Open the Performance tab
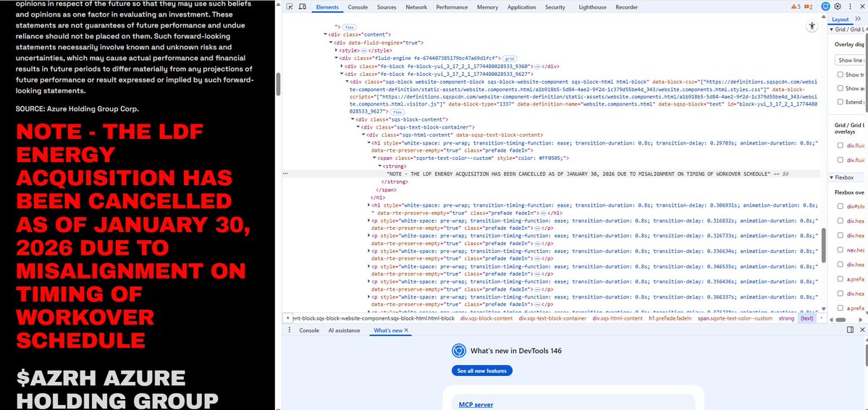The height and width of the screenshot is (410, 868). click(x=452, y=7)
